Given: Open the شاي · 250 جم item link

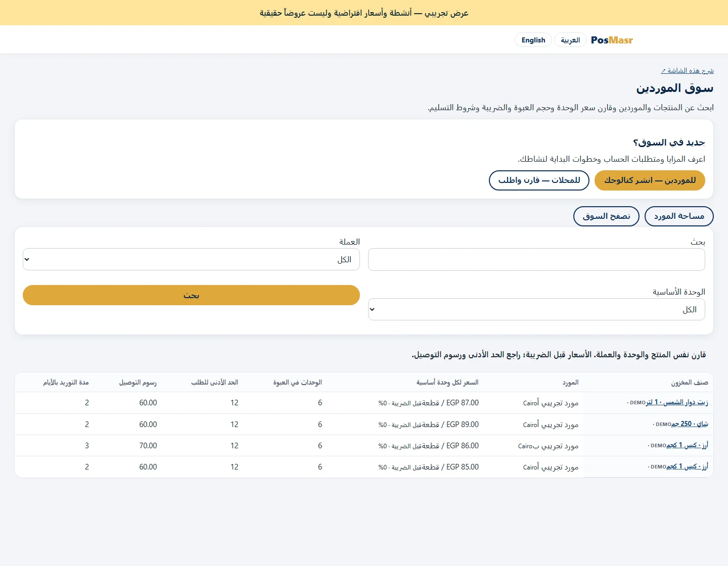Looking at the screenshot, I should coord(690,424).
